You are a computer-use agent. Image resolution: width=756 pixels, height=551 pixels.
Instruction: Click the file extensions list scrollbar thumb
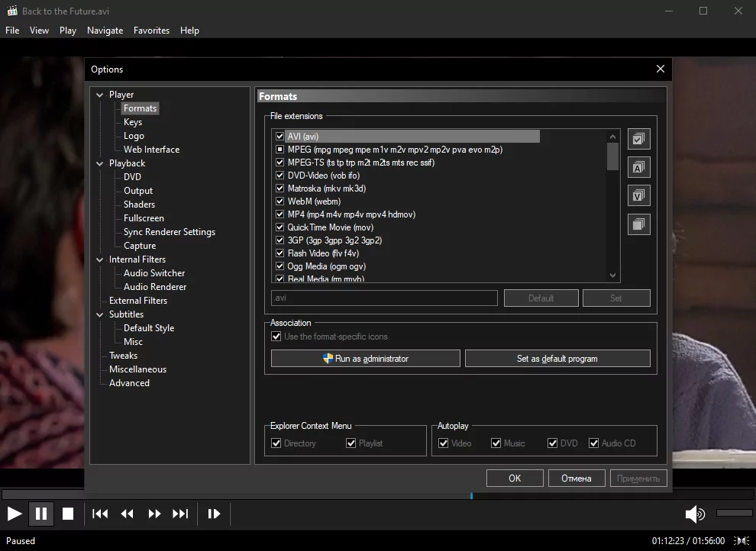(x=612, y=156)
